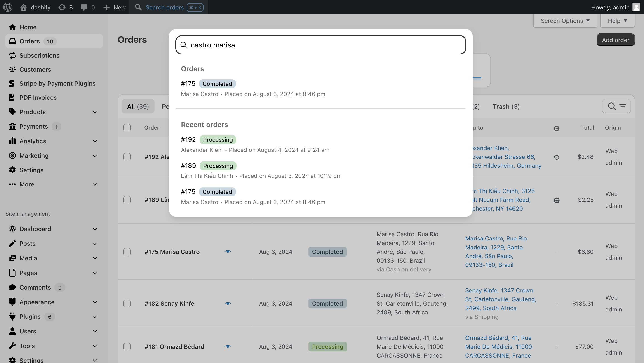
Task: Check the checkbox for order #182 Senay Kinfe
Action: coord(127,303)
